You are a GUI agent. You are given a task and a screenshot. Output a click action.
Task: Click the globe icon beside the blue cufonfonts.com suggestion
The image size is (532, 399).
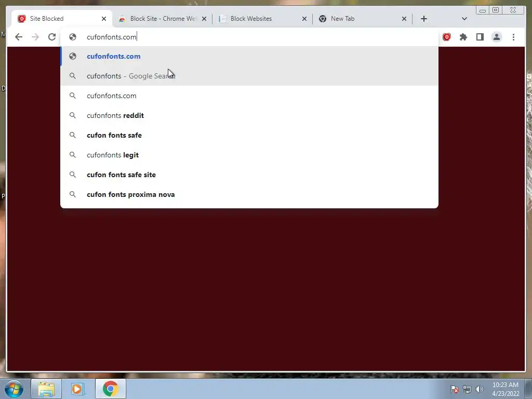(73, 56)
